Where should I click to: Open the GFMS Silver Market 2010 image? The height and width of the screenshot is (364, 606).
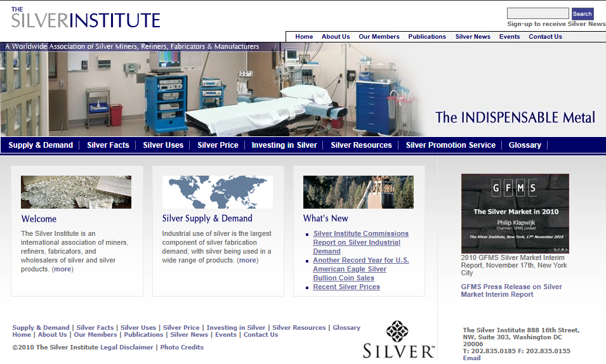coord(515,214)
